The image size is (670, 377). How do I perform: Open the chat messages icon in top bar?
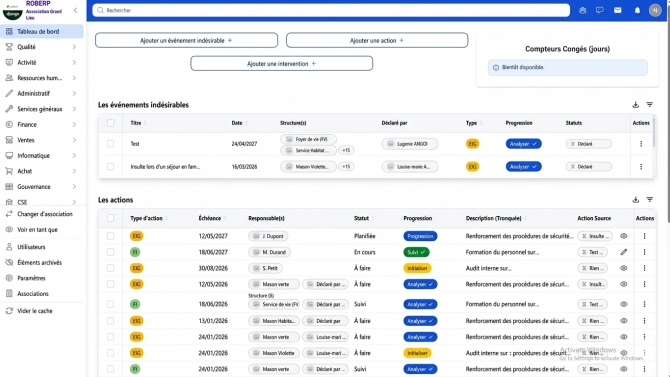pyautogui.click(x=600, y=10)
